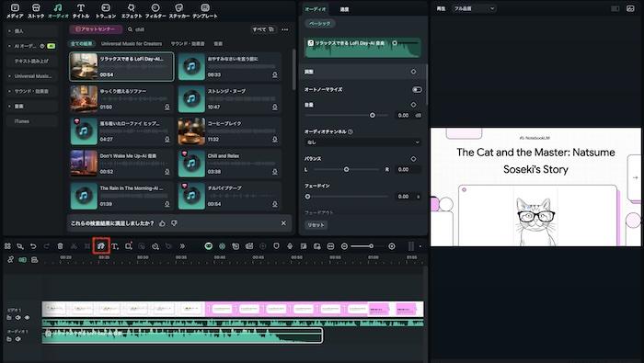Mute the audio 1 track speaker
Viewport: 644px width, 363px height.
coord(18,339)
